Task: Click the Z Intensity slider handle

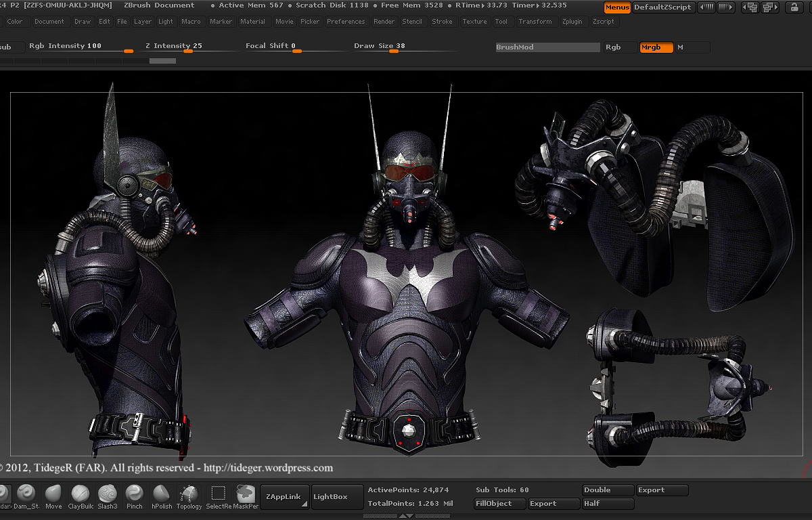Action: pos(188,51)
